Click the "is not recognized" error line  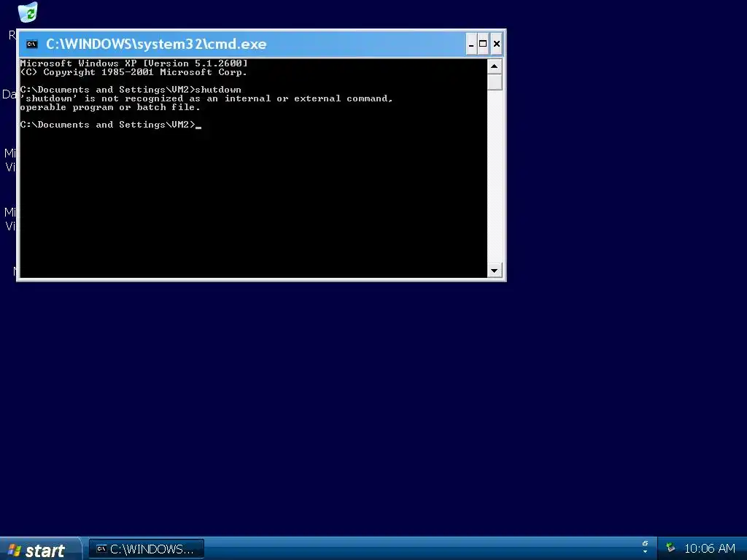(206, 98)
